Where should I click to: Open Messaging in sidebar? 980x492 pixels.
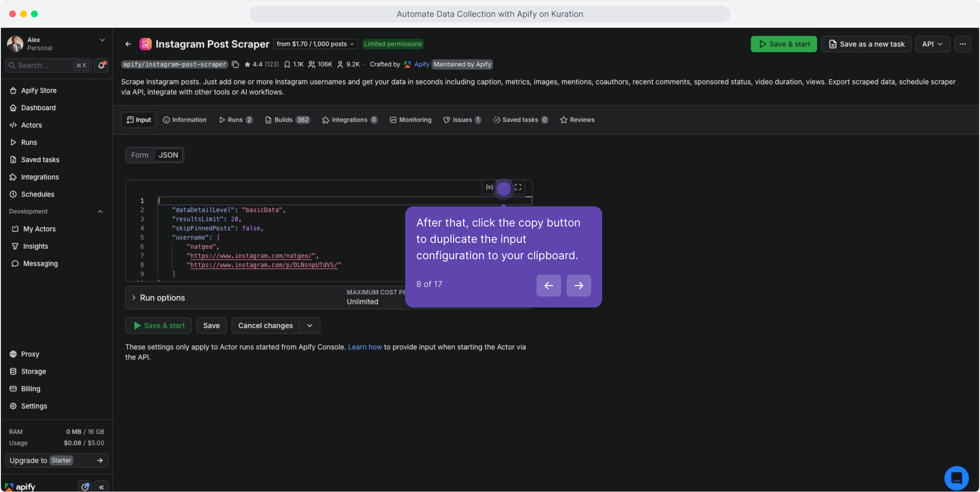(x=57, y=264)
